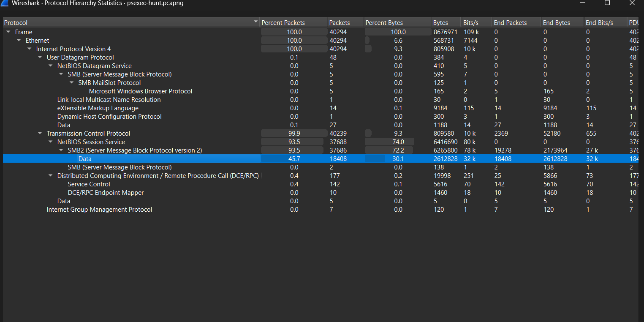Screen dimensions: 644x322
Task: Click the Ethernet bytes value 568731
Action: click(x=443, y=41)
